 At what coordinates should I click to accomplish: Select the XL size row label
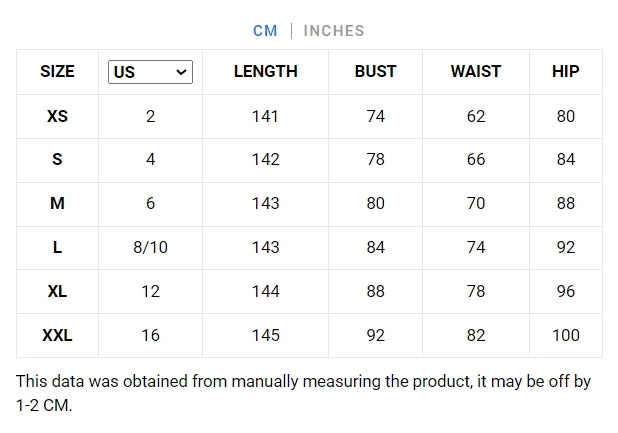(57, 292)
